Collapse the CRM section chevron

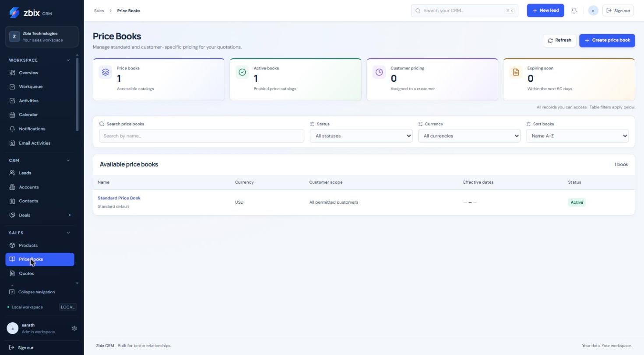[68, 160]
